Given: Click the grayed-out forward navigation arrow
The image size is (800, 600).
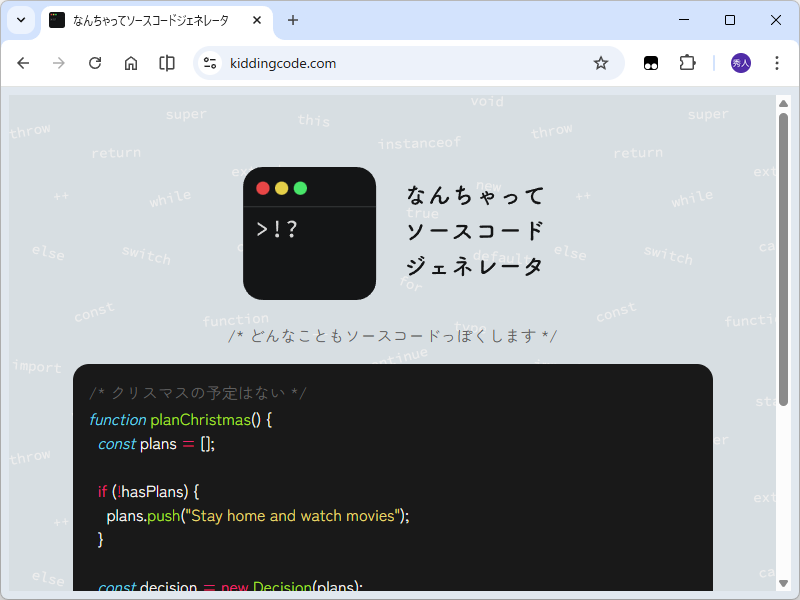Looking at the screenshot, I should click(58, 62).
